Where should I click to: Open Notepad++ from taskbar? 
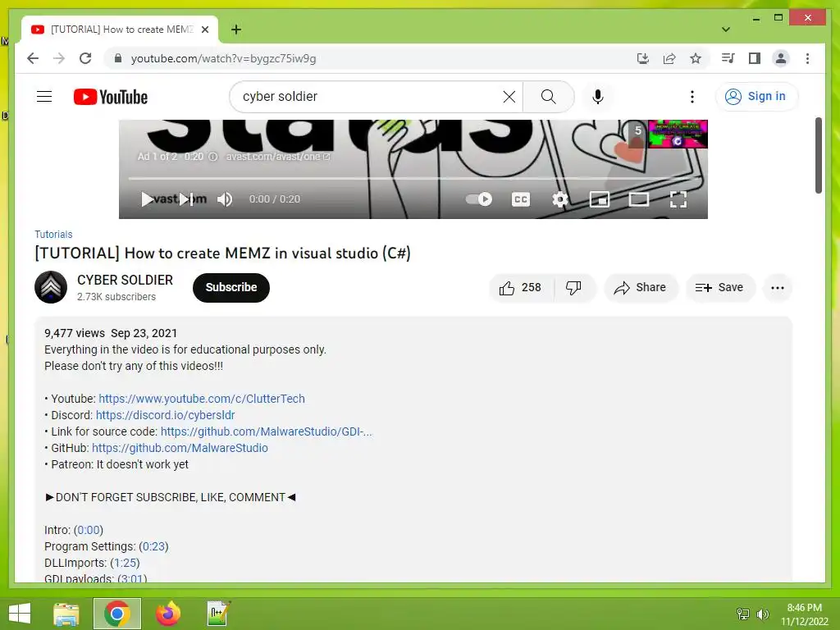(x=218, y=614)
